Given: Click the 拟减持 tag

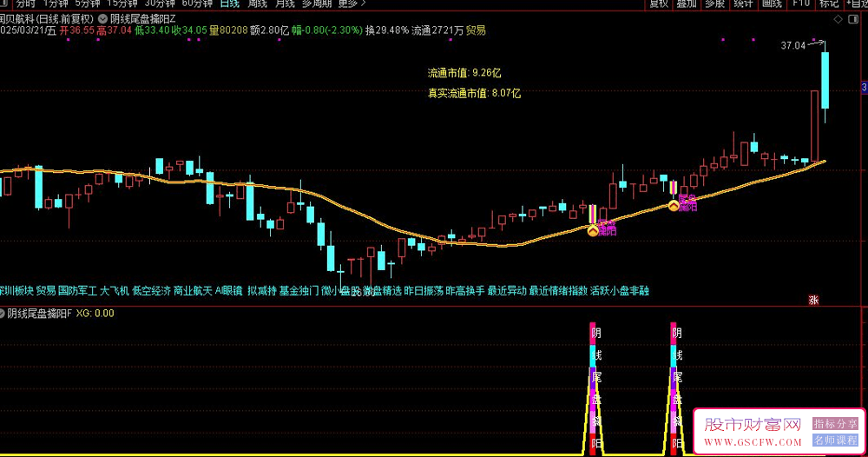Looking at the screenshot, I should (x=262, y=291).
